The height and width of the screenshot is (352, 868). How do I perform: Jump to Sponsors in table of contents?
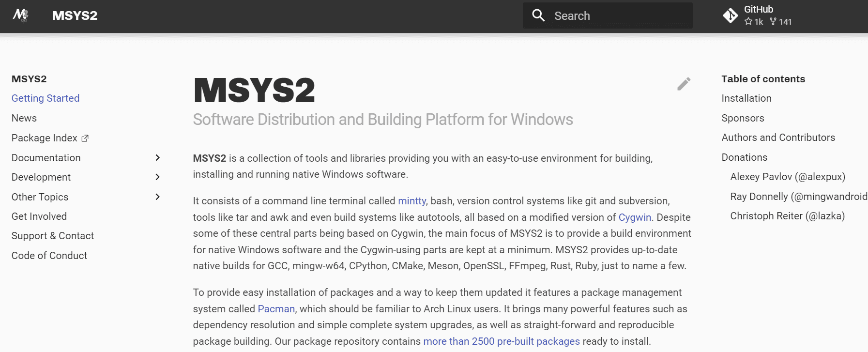point(743,118)
